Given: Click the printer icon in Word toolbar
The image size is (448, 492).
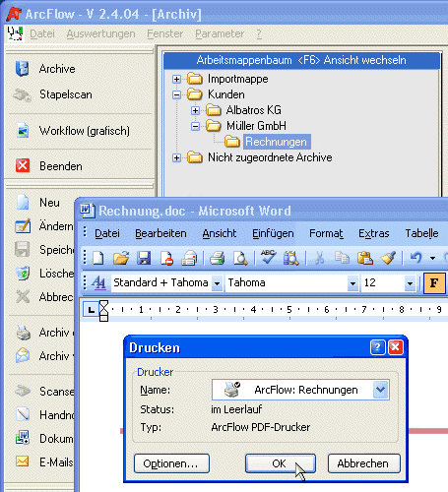Looking at the screenshot, I should [217, 258].
